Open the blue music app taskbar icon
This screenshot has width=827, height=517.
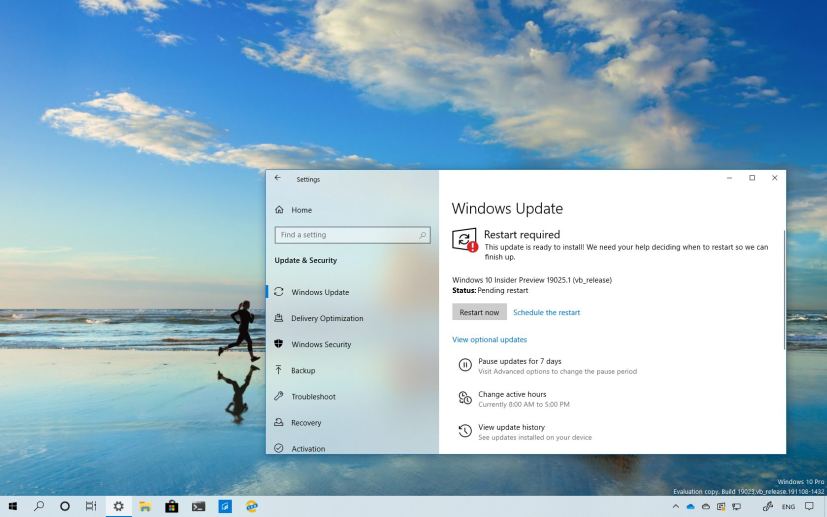click(225, 506)
